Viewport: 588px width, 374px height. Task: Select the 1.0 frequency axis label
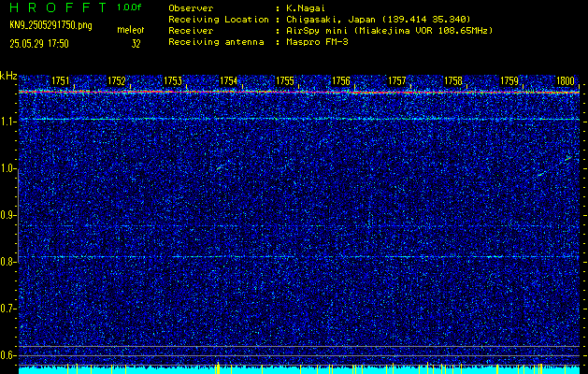point(7,168)
